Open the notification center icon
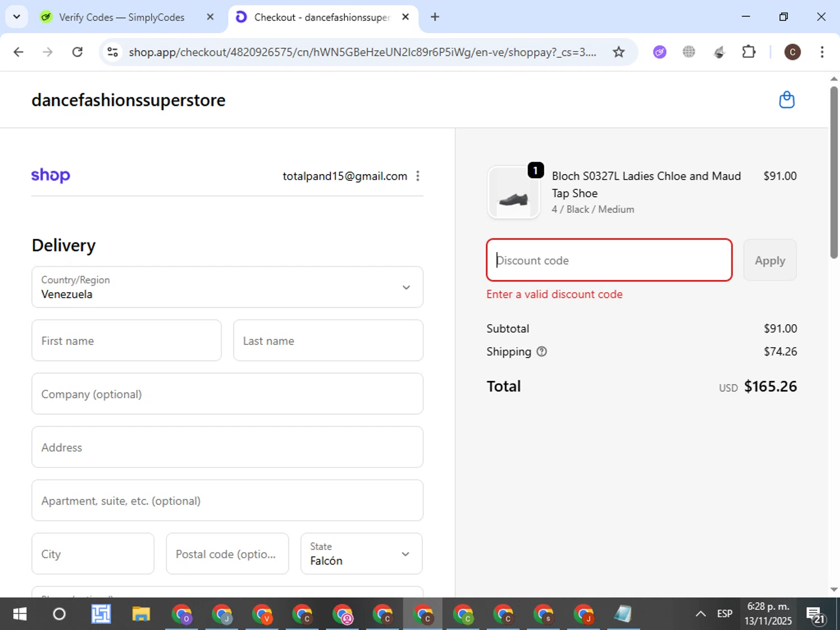Image resolution: width=840 pixels, height=630 pixels. [x=816, y=615]
